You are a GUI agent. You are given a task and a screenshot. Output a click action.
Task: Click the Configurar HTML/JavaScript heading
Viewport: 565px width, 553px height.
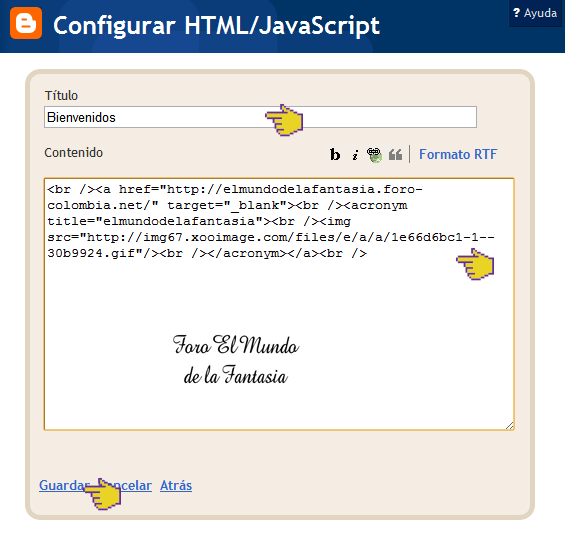point(216,26)
